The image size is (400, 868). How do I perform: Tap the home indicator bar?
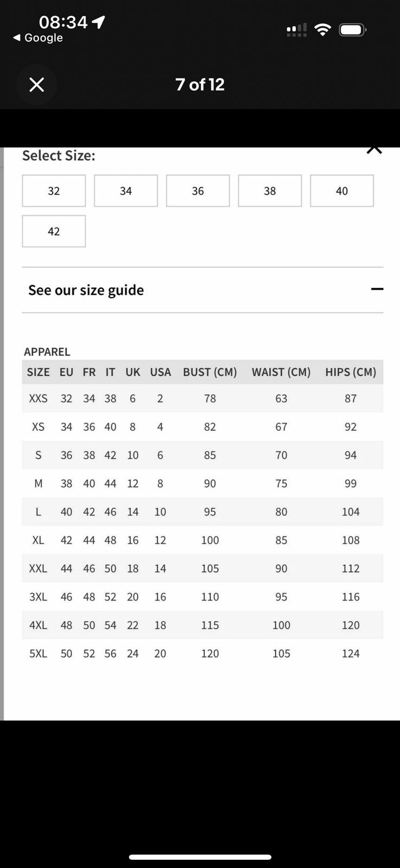(x=200, y=857)
